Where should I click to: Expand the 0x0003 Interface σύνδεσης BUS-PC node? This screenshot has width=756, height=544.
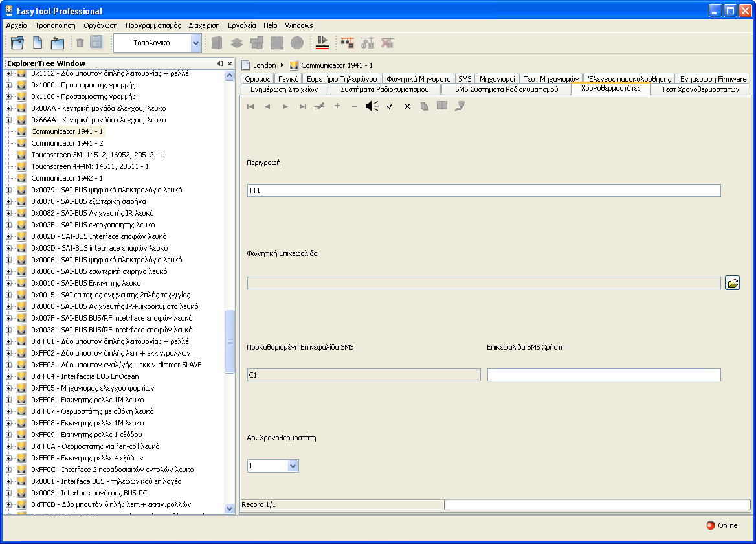pyautogui.click(x=8, y=493)
